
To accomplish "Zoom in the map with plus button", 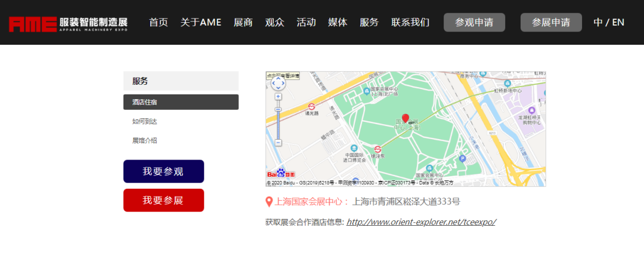I will [278, 97].
